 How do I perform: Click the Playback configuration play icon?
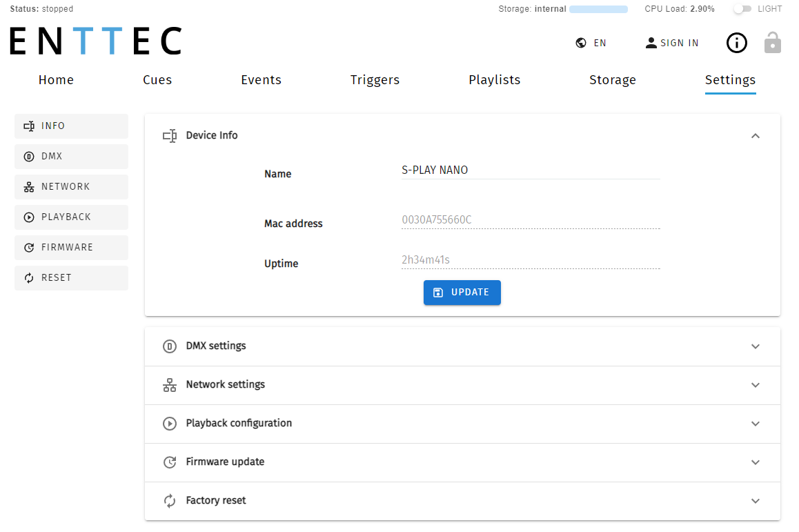click(170, 424)
